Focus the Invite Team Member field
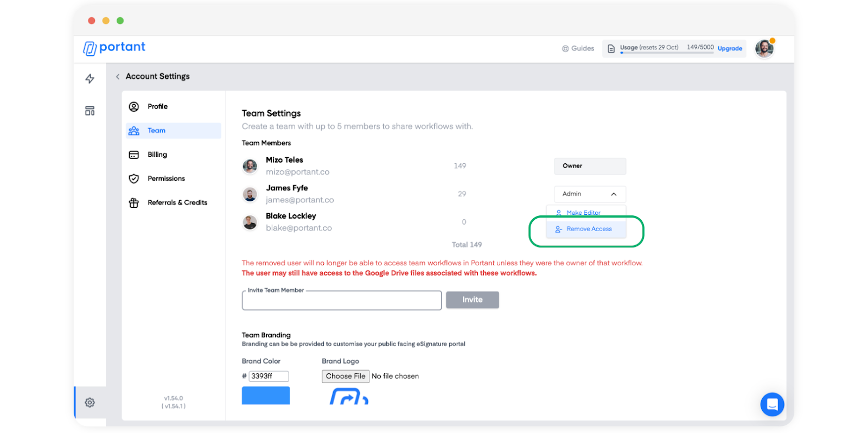The image size is (868, 433). (x=342, y=301)
